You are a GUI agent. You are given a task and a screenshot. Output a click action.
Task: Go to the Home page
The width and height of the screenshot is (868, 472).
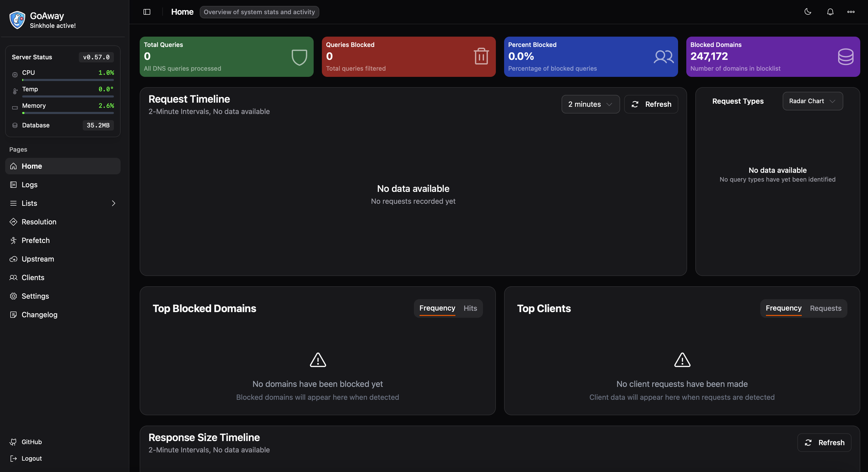(63, 166)
